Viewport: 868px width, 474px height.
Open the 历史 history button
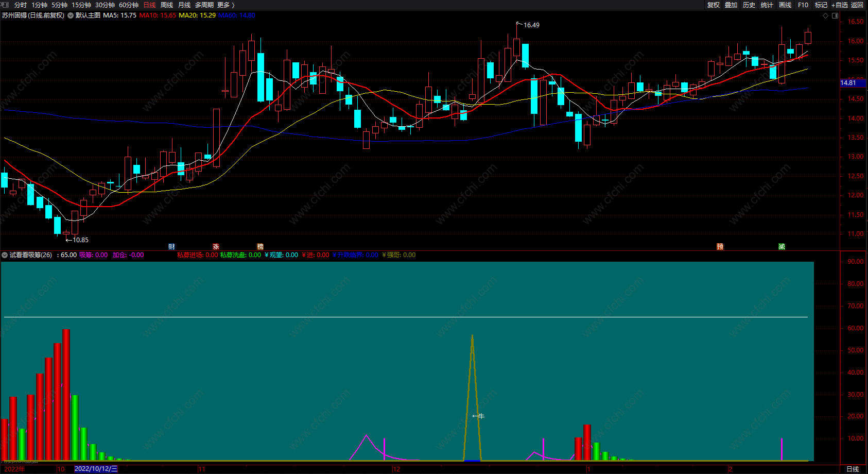tap(749, 5)
